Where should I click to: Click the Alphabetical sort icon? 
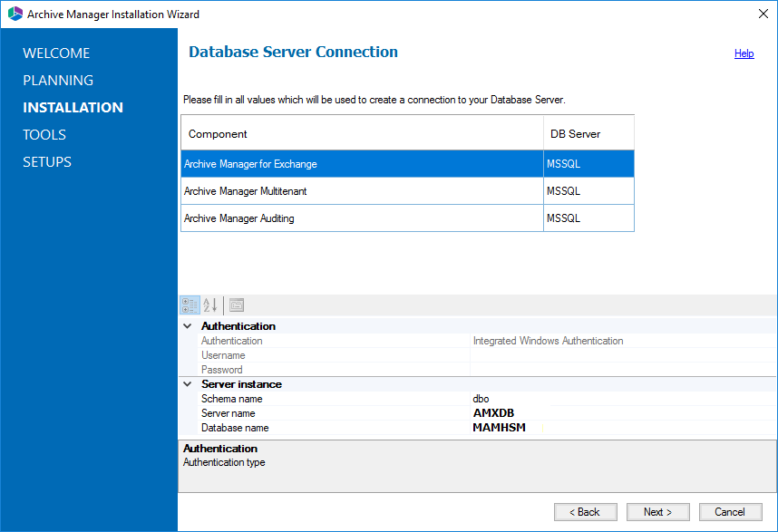click(x=210, y=305)
